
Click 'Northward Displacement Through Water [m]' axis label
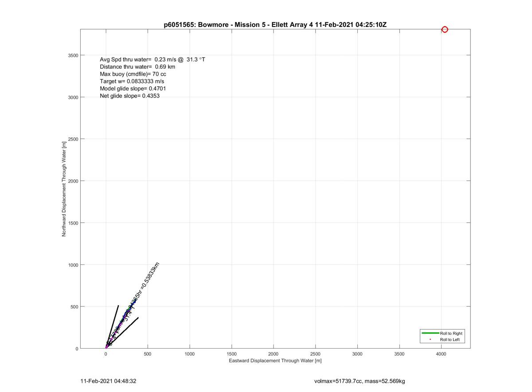64,189
